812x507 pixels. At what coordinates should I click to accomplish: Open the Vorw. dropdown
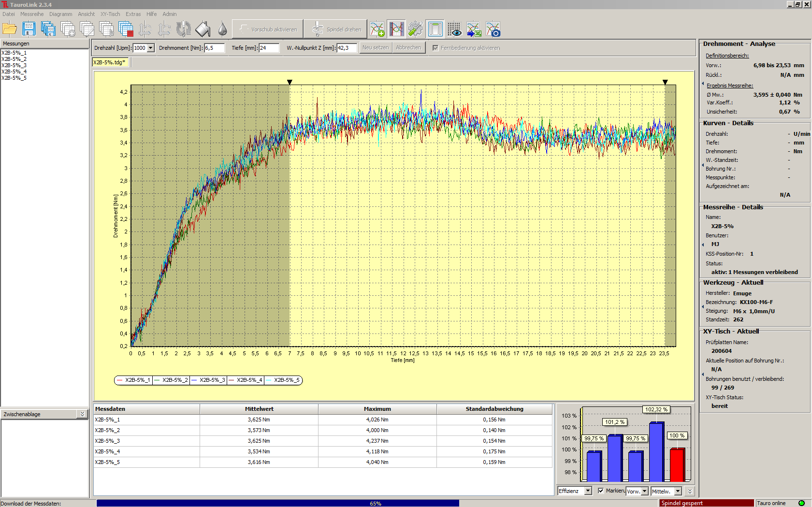(644, 491)
